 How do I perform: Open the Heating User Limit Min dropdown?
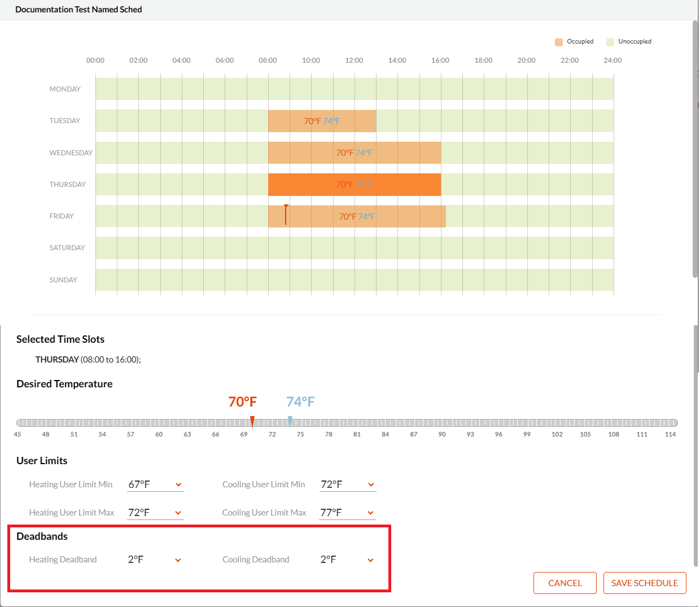(179, 484)
